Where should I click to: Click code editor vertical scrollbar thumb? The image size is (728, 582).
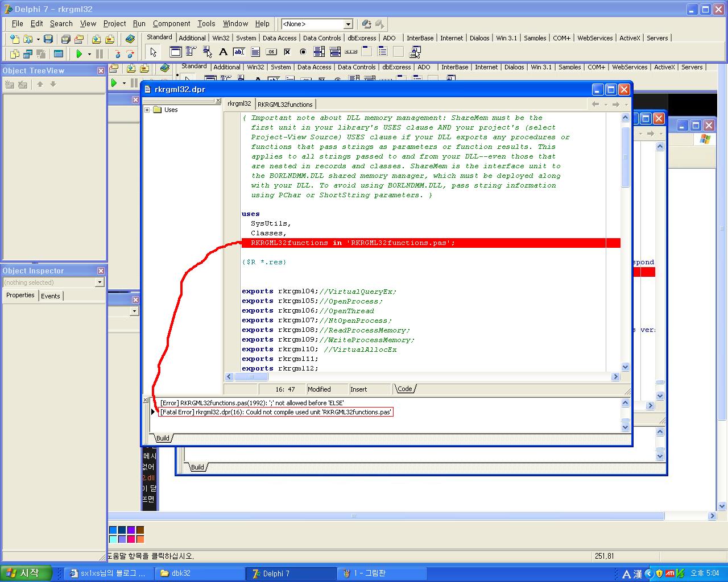click(625, 156)
